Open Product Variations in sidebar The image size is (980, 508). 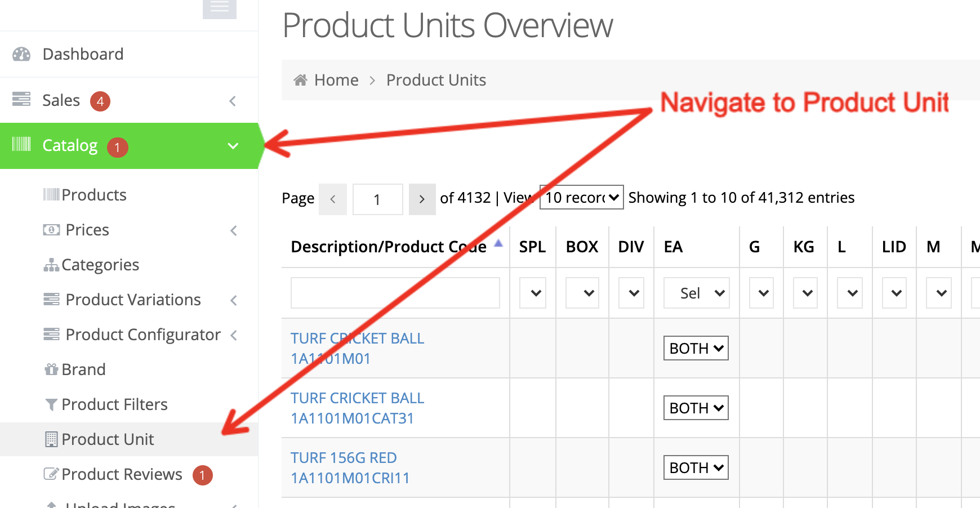click(133, 300)
